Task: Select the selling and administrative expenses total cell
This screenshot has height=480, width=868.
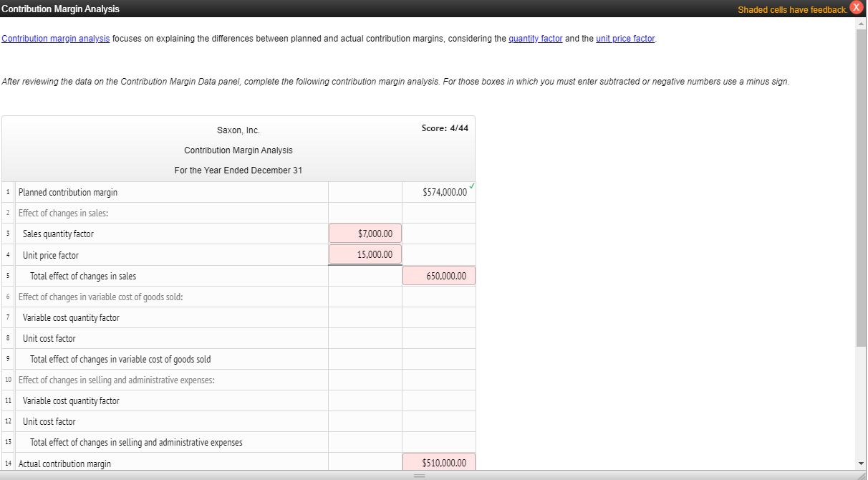Action: pyautogui.click(x=438, y=441)
